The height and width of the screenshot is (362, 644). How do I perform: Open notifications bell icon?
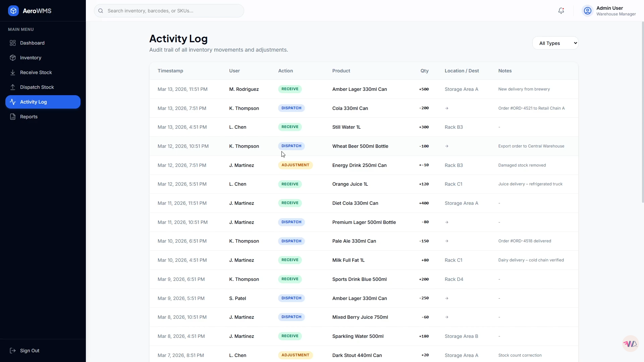click(561, 11)
